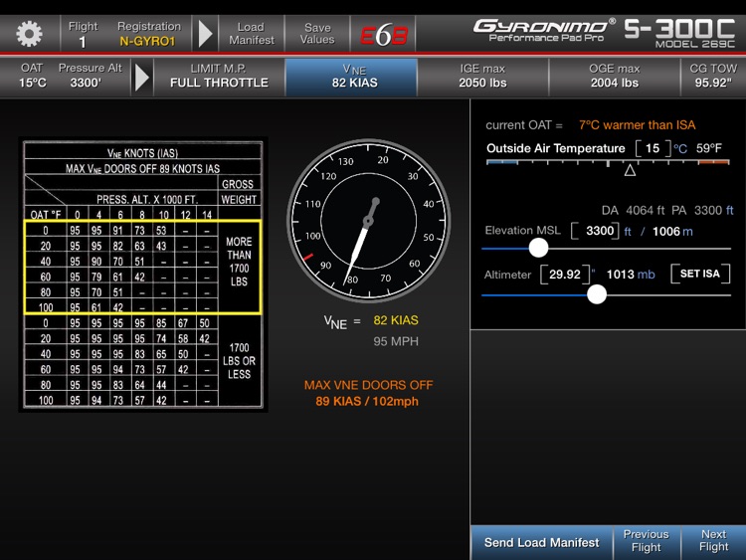Screen dimensions: 746x560
Task: Click Save Values
Action: [x=317, y=34]
